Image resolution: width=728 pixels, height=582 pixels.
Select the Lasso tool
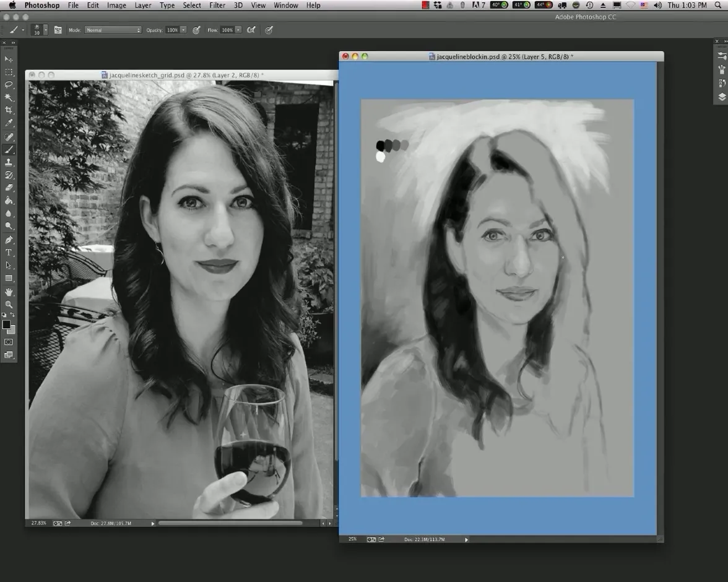click(9, 85)
